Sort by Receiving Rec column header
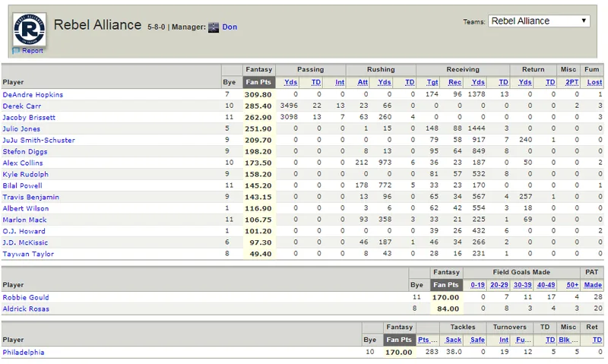This screenshot has width=608, height=364. point(454,82)
